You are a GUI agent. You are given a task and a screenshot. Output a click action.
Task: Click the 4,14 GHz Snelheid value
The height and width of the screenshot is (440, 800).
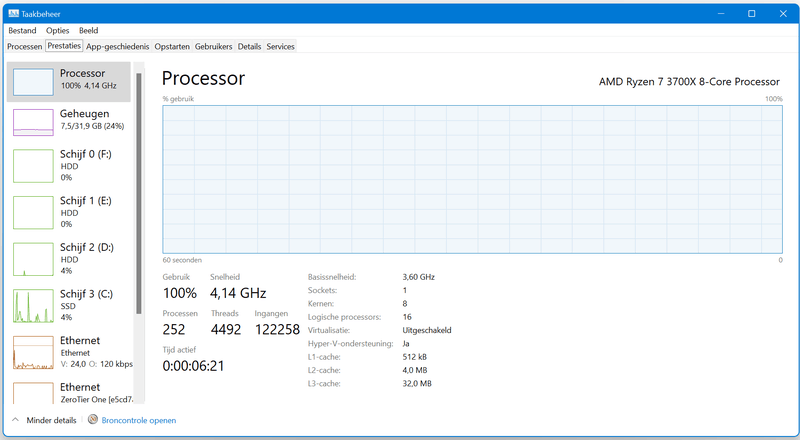coord(238,293)
